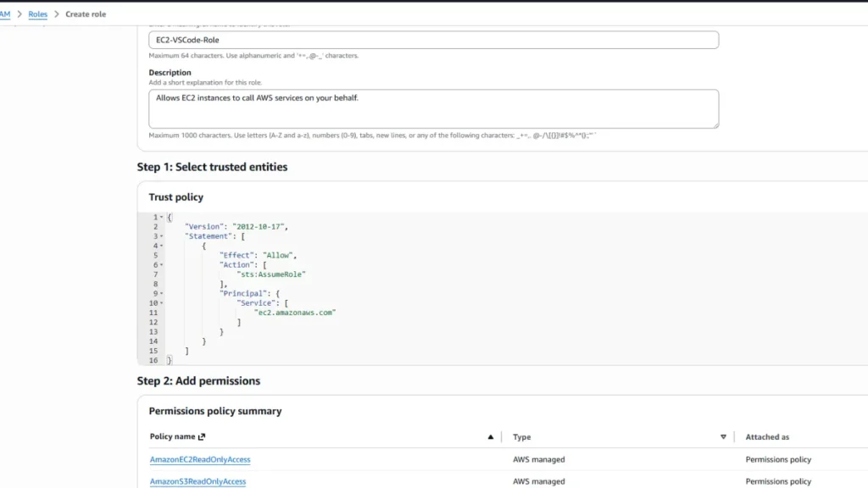
Task: Click the resize handle of the Description box
Action: click(715, 125)
